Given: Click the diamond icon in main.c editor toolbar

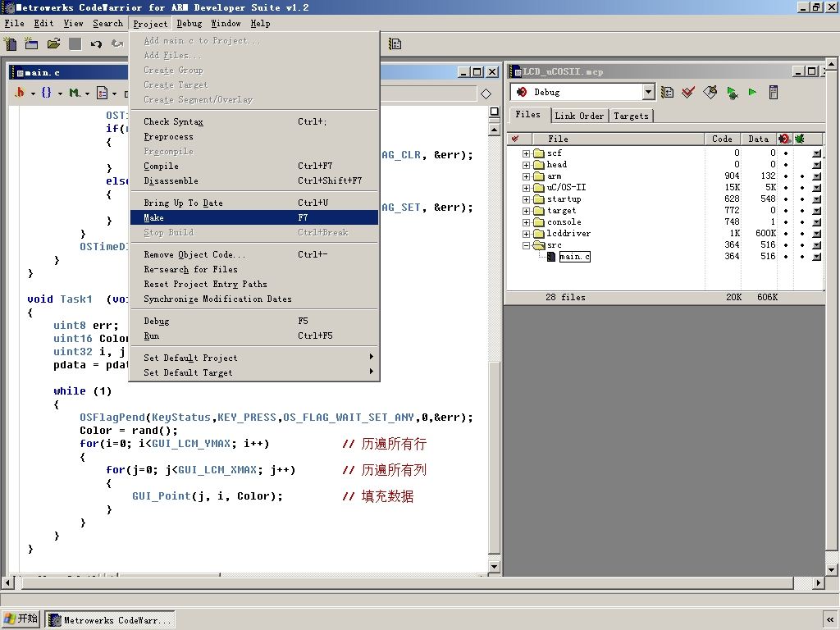Looking at the screenshot, I should click(x=486, y=94).
